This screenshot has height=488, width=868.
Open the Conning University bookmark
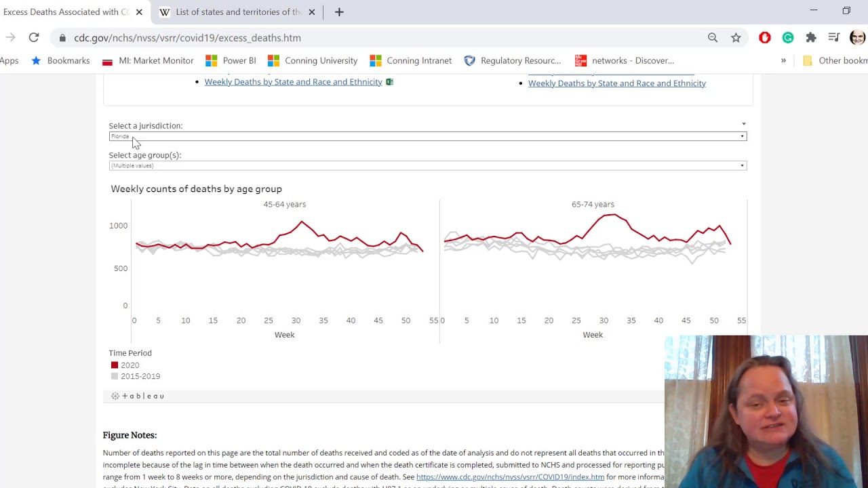point(313,60)
